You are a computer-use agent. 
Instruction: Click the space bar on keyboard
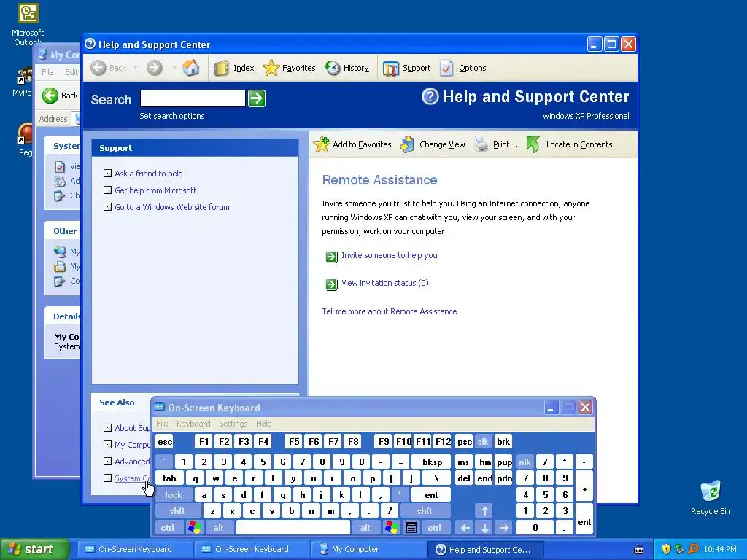[x=293, y=528]
